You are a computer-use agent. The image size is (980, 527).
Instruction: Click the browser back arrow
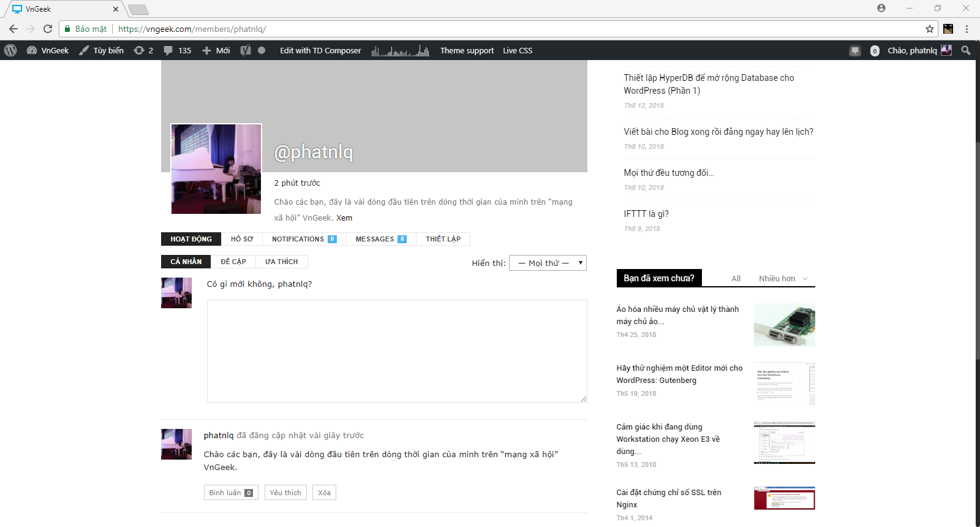[13, 29]
